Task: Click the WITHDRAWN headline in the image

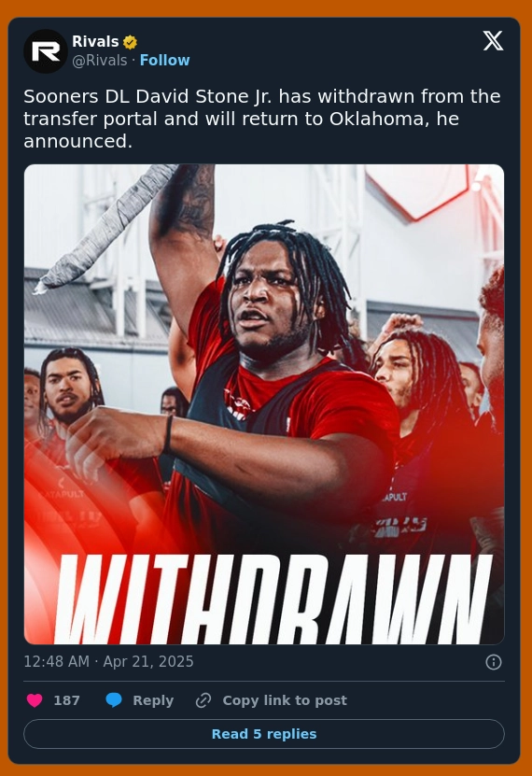Action: pos(273,599)
